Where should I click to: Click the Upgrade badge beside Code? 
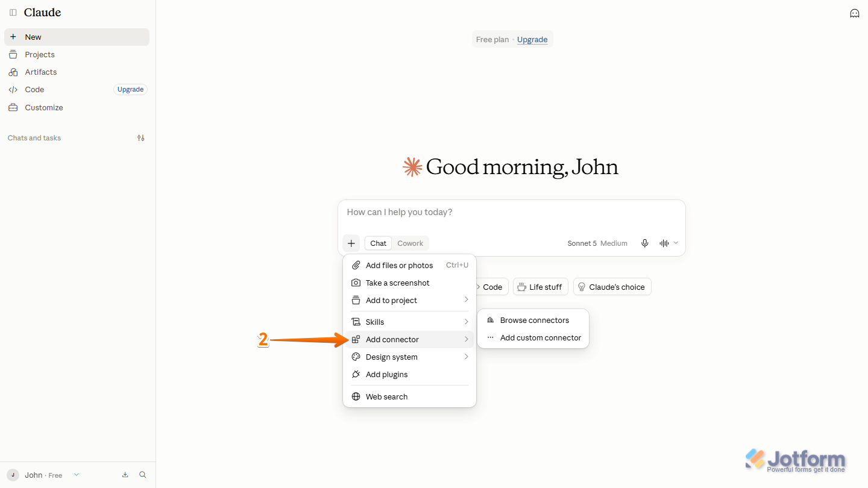130,89
